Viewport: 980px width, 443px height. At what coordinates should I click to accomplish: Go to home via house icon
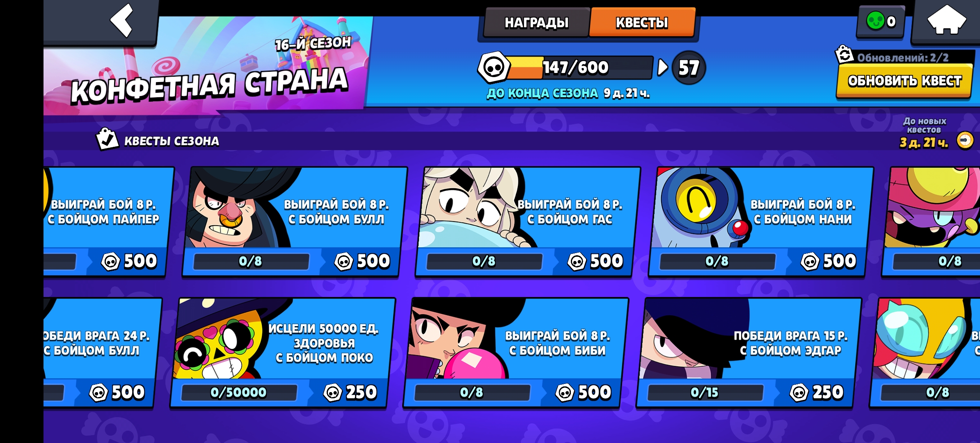947,20
